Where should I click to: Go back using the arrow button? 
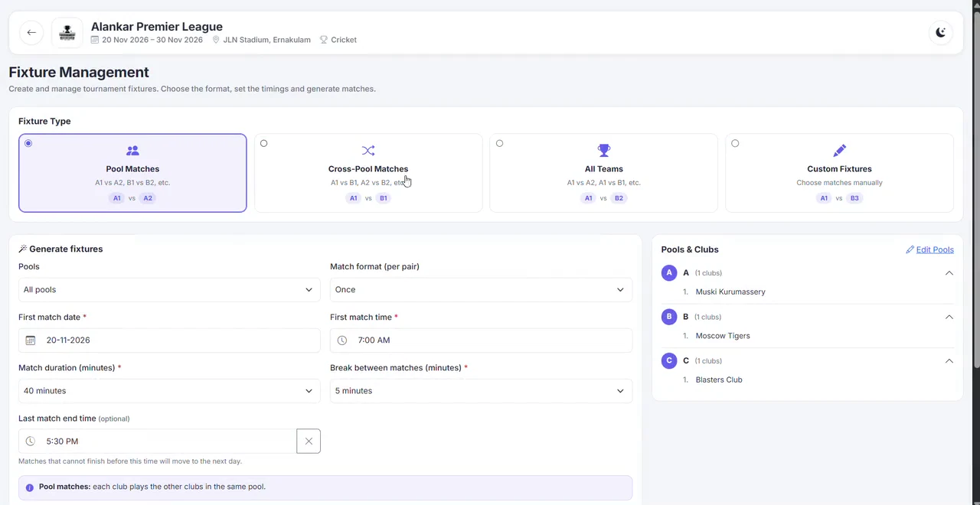[x=31, y=33]
